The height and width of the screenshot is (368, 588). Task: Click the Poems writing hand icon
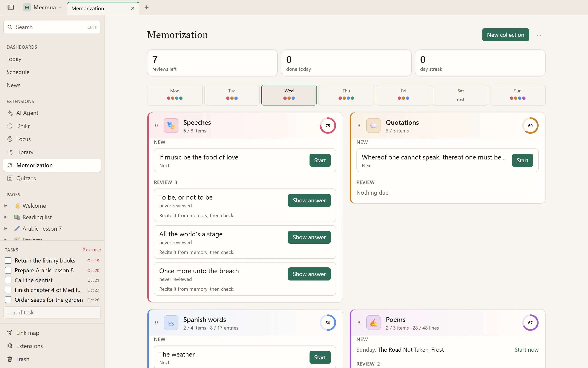(373, 323)
